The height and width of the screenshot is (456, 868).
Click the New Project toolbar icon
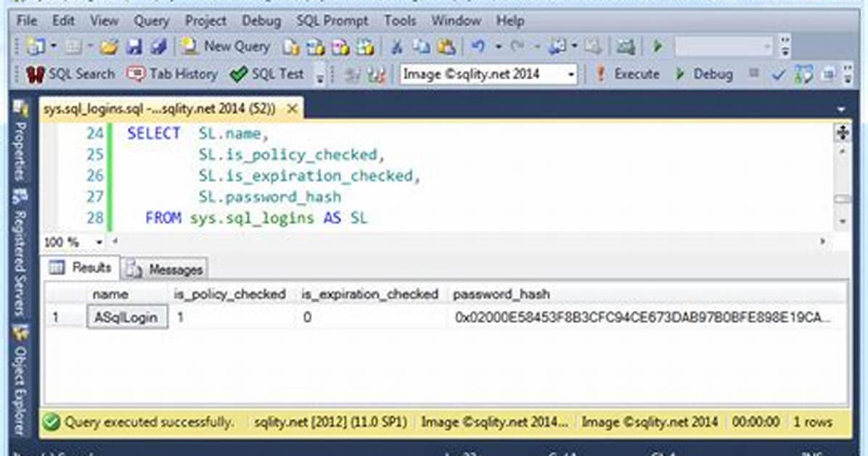[x=36, y=46]
